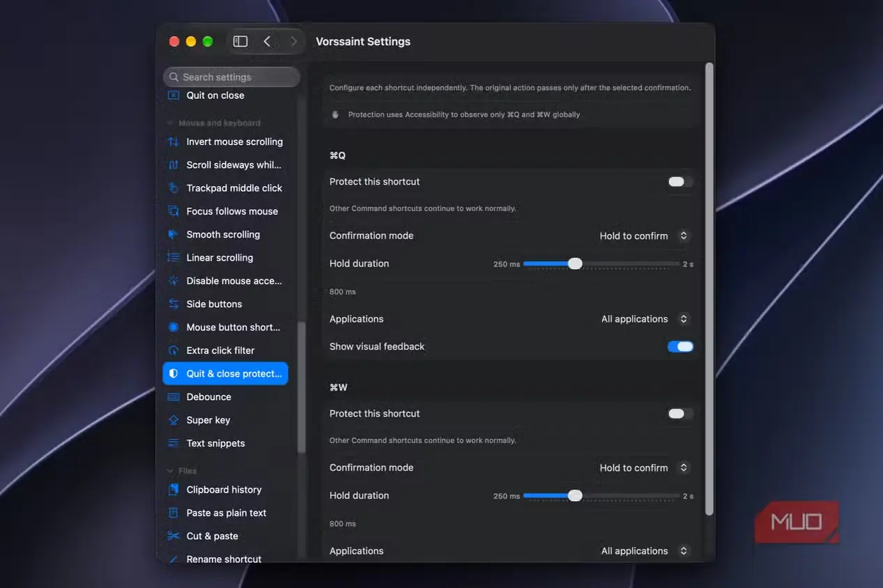
Task: Click the Focus follows mouse icon
Action: click(x=174, y=211)
